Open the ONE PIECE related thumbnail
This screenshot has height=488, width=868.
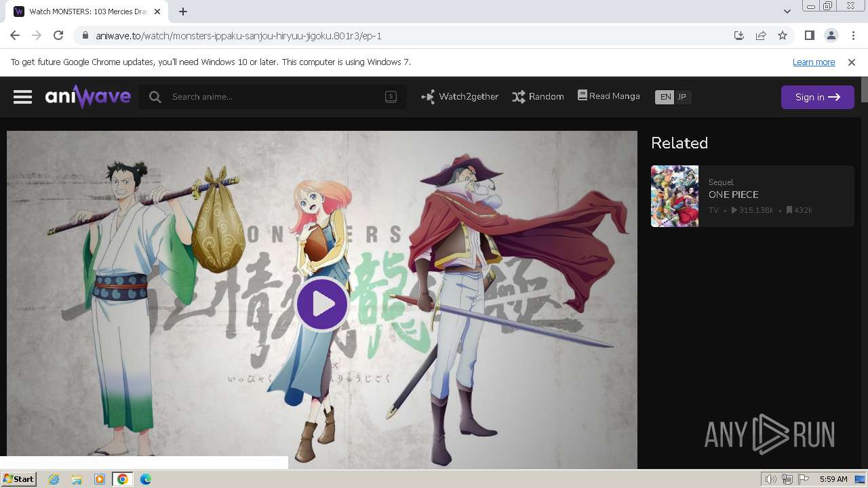675,196
